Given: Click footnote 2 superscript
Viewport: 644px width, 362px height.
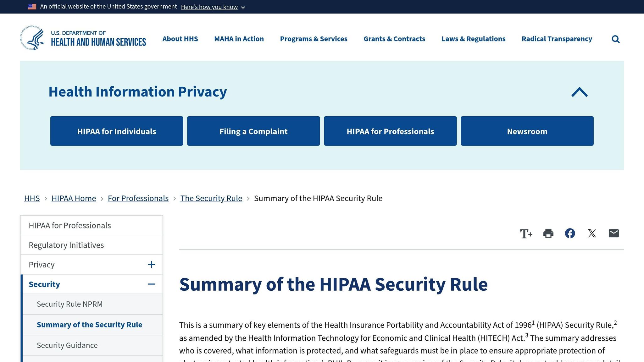Looking at the screenshot, I should (x=615, y=322).
